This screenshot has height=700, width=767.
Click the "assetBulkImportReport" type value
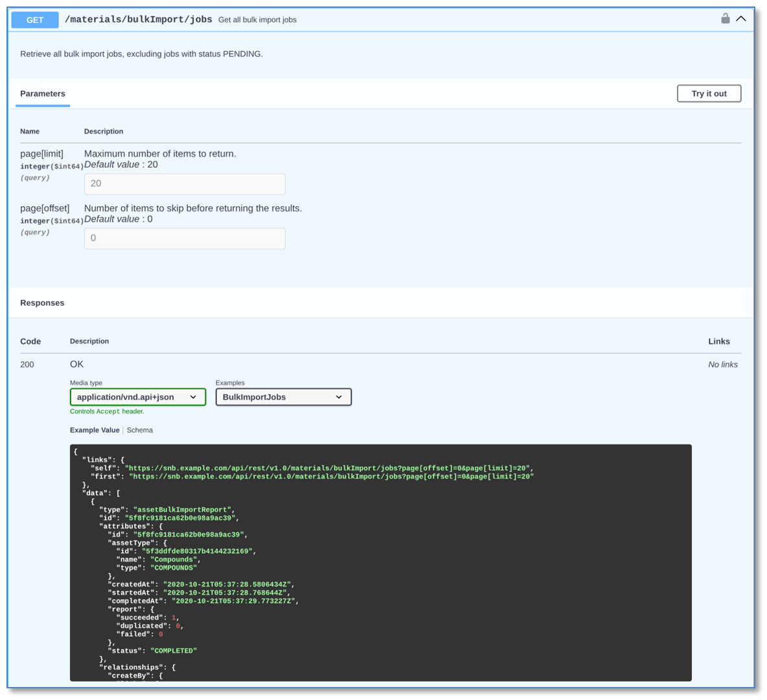183,510
